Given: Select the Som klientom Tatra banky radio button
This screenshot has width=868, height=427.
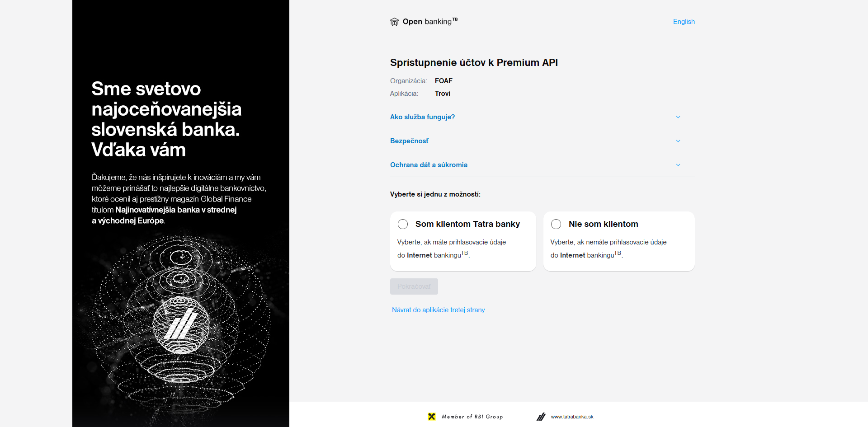Looking at the screenshot, I should (403, 224).
